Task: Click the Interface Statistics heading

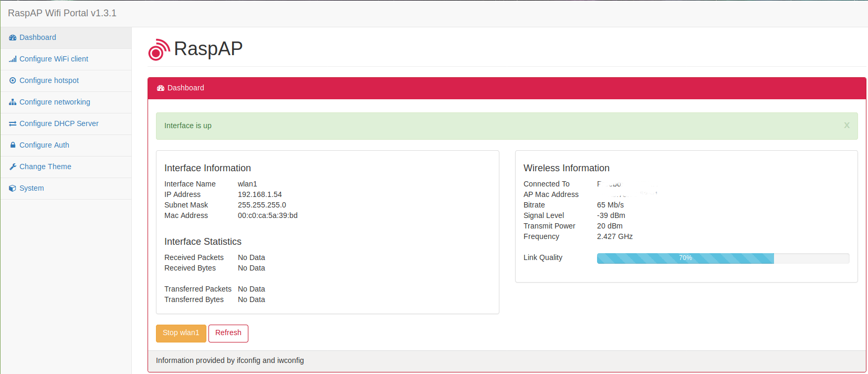Action: (x=203, y=242)
